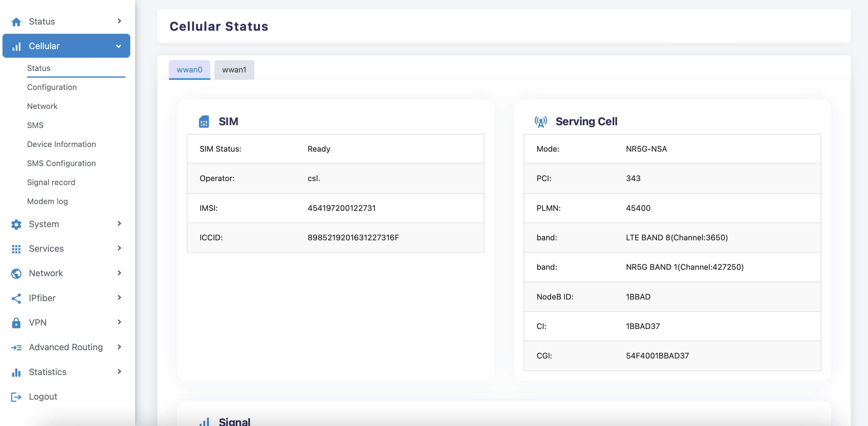The image size is (868, 426).
Task: Click the SMS Configuration submenu item
Action: (x=61, y=163)
